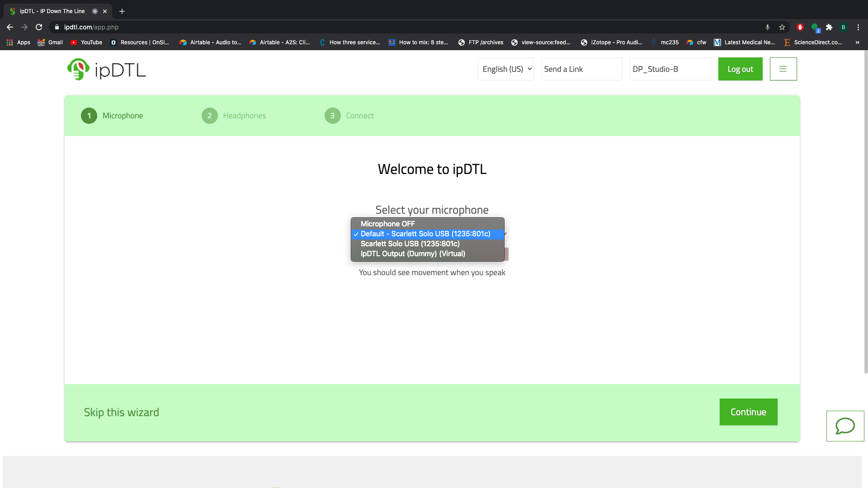Click the ipDTL logo
The width and height of the screenshot is (868, 488).
click(106, 69)
